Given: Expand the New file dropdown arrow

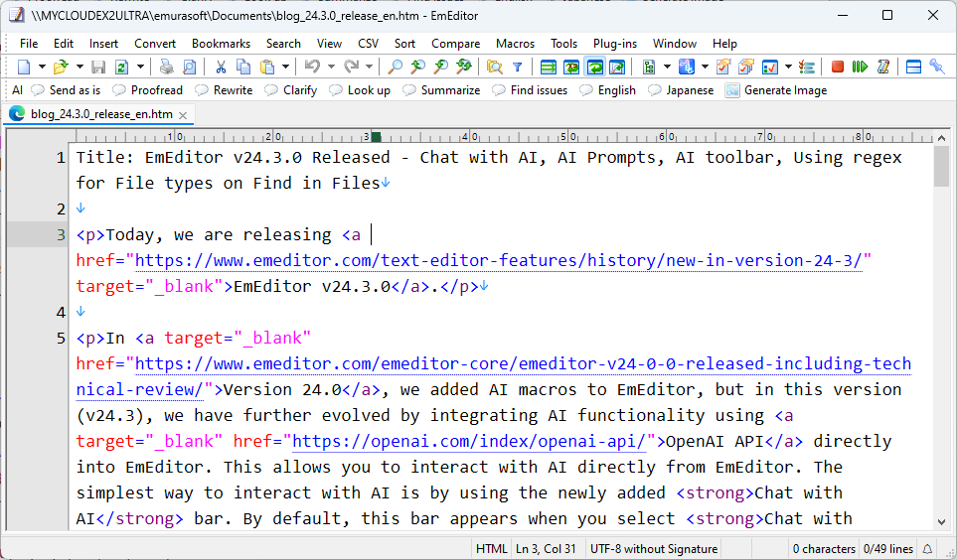Looking at the screenshot, I should tap(42, 67).
